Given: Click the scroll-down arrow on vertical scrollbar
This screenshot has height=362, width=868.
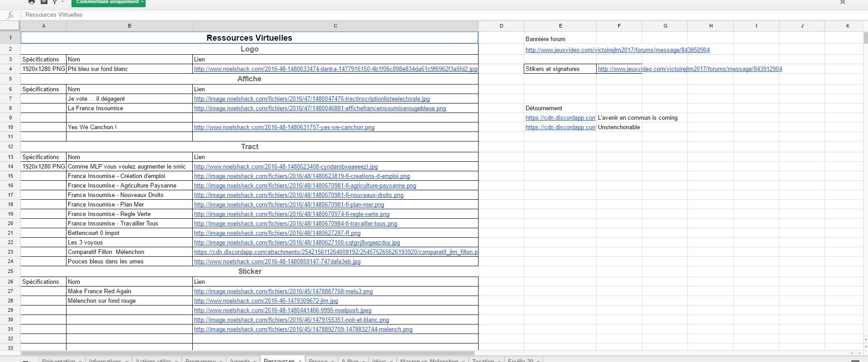Looking at the screenshot, I should coord(866,347).
